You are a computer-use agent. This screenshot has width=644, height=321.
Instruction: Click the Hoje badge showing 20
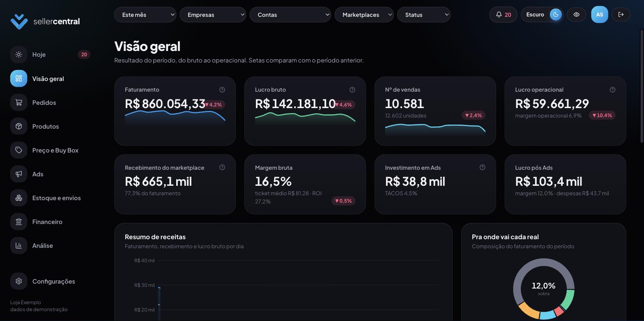click(x=84, y=55)
